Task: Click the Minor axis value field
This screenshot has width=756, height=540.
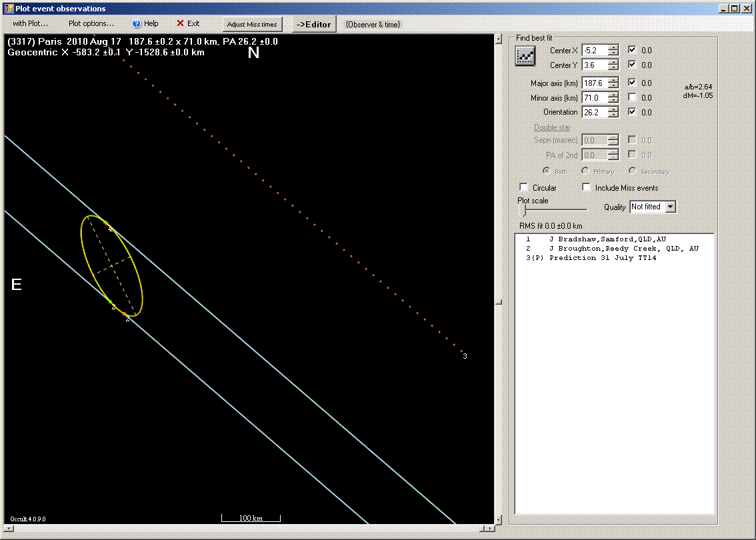Action: pyautogui.click(x=595, y=98)
